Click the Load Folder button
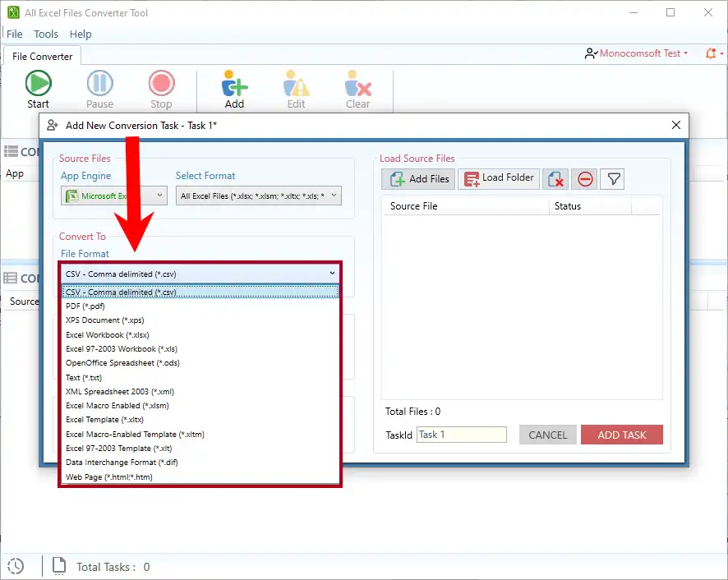The image size is (728, 580). click(499, 179)
